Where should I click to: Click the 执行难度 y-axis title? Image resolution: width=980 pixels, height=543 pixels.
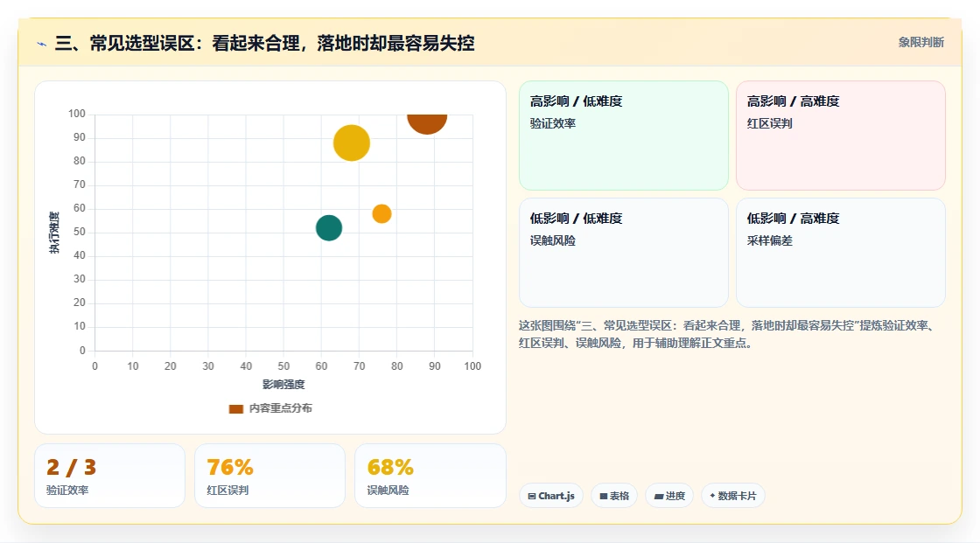[x=54, y=233]
